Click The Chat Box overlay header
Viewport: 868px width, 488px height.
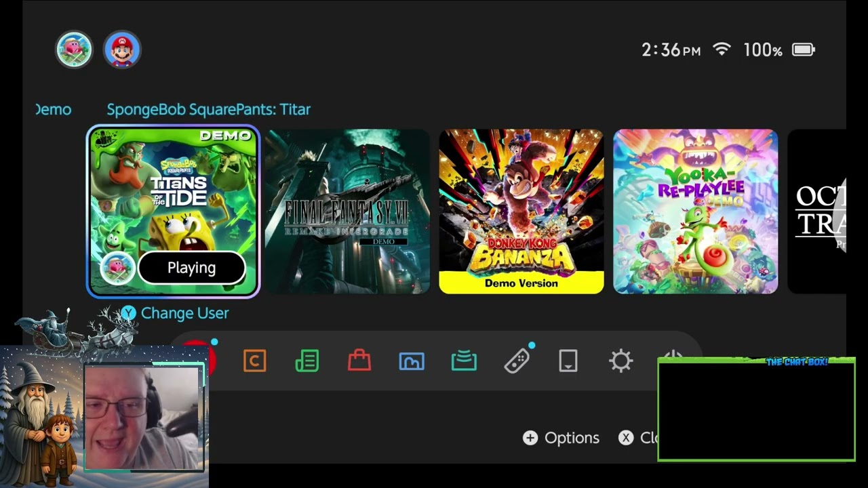[x=797, y=362]
